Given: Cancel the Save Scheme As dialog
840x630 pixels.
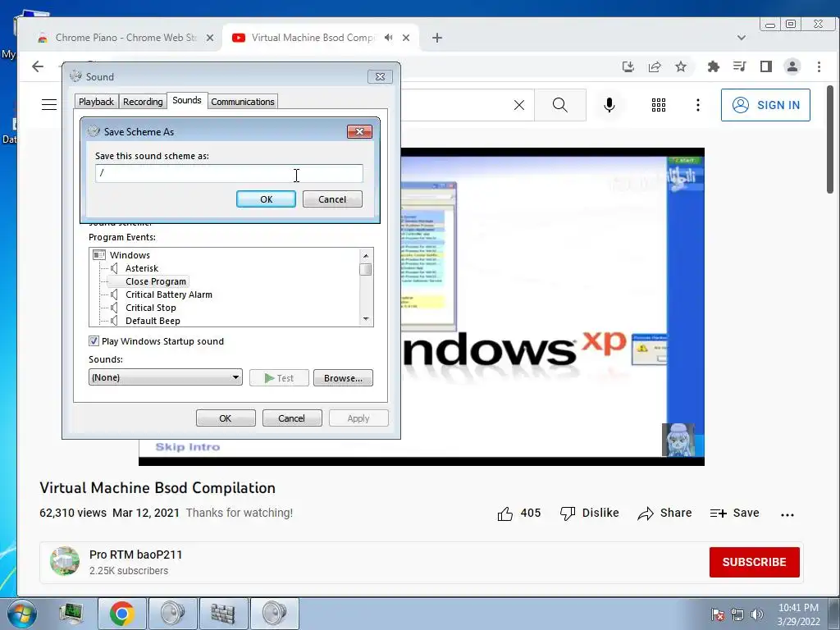Looking at the screenshot, I should [332, 199].
